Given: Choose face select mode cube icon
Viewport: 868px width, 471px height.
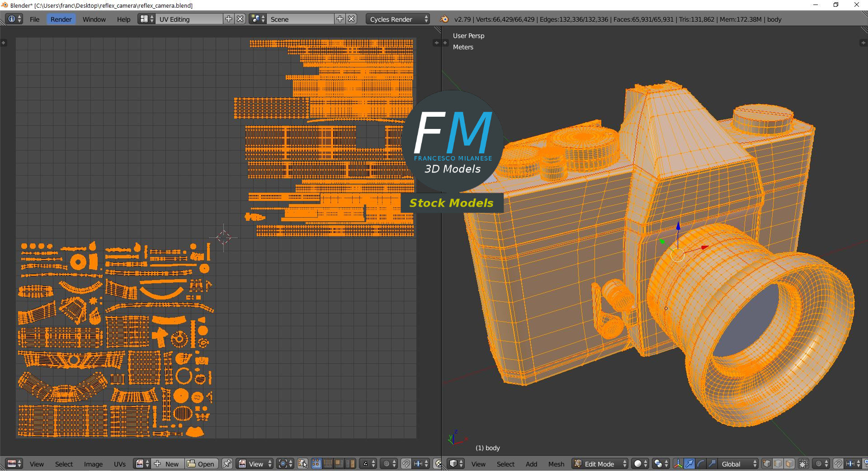Looking at the screenshot, I should pyautogui.click(x=789, y=464).
